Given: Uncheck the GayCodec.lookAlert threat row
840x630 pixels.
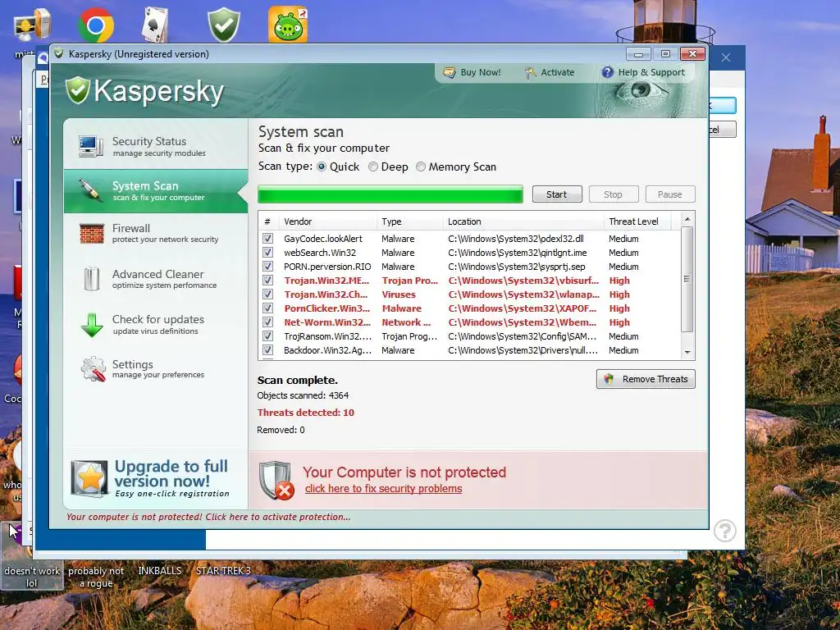Looking at the screenshot, I should coord(268,239).
